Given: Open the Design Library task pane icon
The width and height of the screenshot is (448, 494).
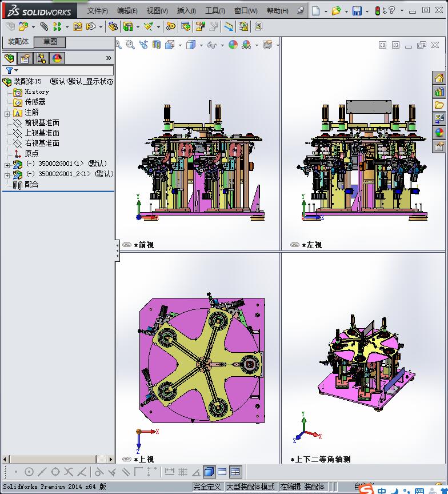Looking at the screenshot, I should tap(439, 91).
